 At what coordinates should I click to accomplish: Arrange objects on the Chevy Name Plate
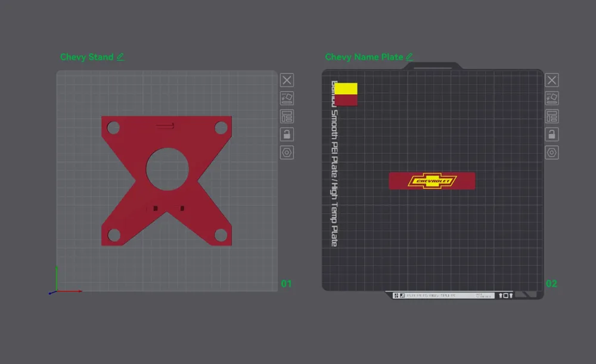552,116
